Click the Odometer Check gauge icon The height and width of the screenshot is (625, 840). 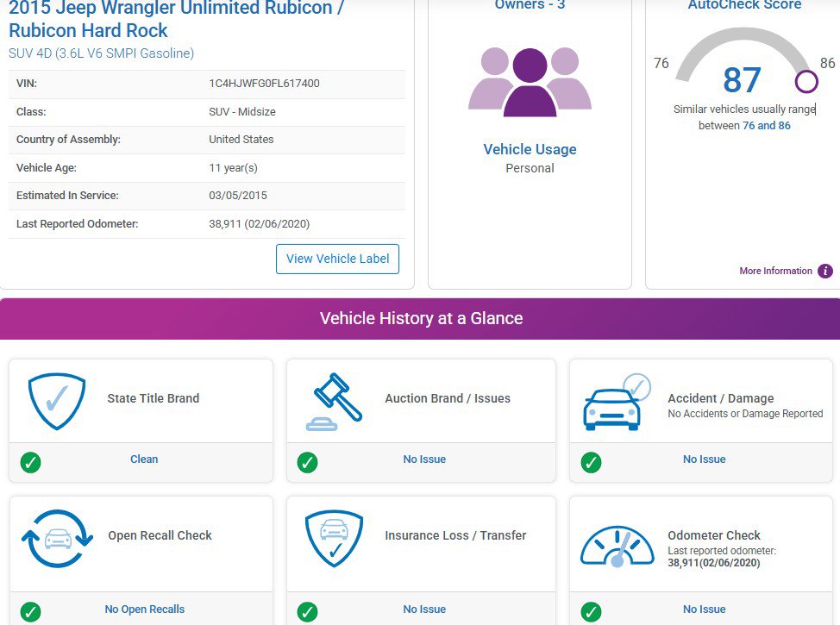(x=617, y=546)
